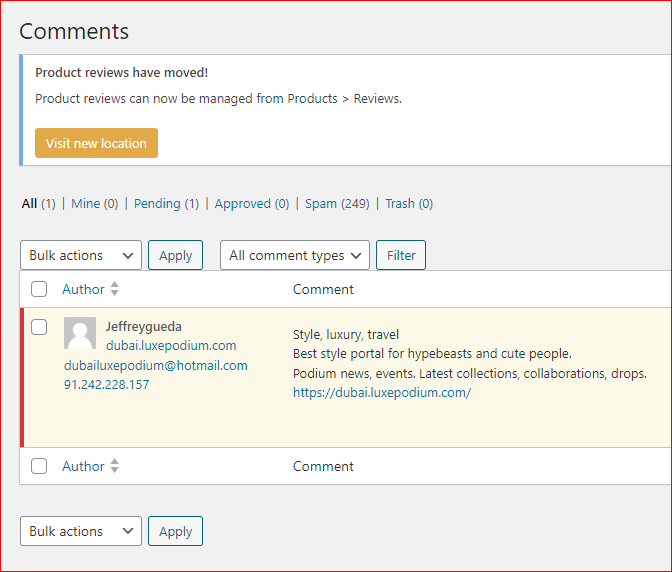Click the bottom Author column sort arrows

pos(115,466)
